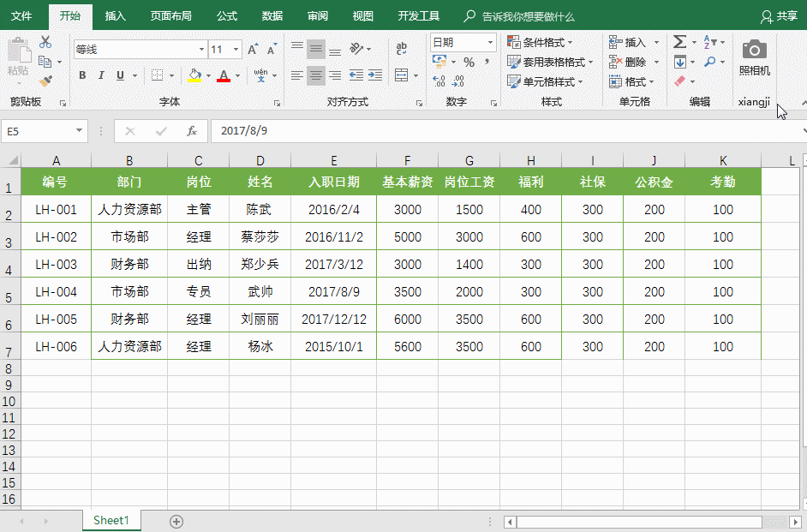Apply percent style with the % icon
The width and height of the screenshot is (807, 532).
click(x=469, y=63)
